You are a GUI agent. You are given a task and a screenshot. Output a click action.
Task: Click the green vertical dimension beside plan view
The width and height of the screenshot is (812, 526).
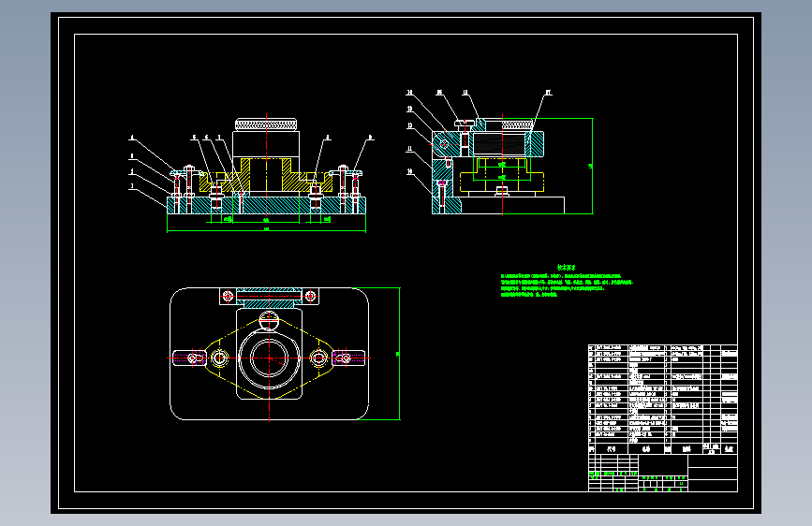(398, 354)
